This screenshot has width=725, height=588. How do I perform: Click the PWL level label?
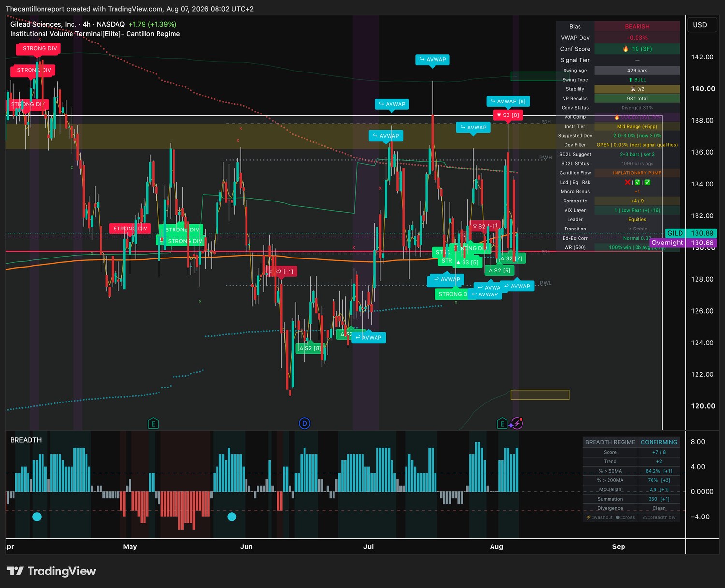point(546,283)
